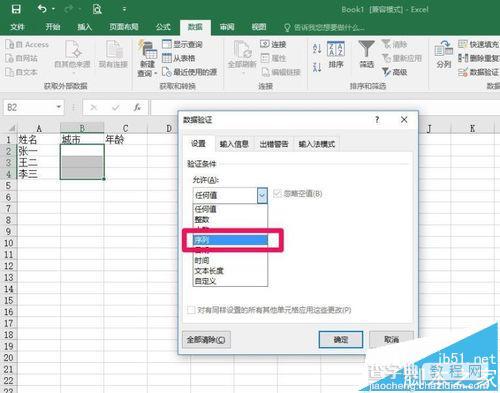
Task: Open the 文件 menu tab
Action: (x=17, y=27)
